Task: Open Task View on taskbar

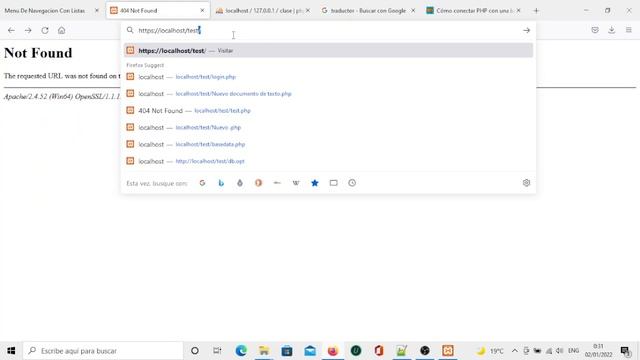Action: coord(217,351)
